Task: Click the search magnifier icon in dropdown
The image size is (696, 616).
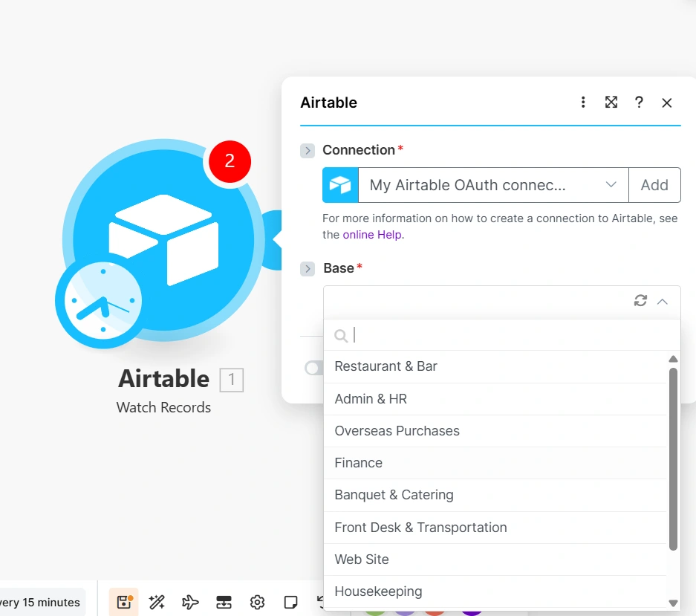Action: click(340, 336)
